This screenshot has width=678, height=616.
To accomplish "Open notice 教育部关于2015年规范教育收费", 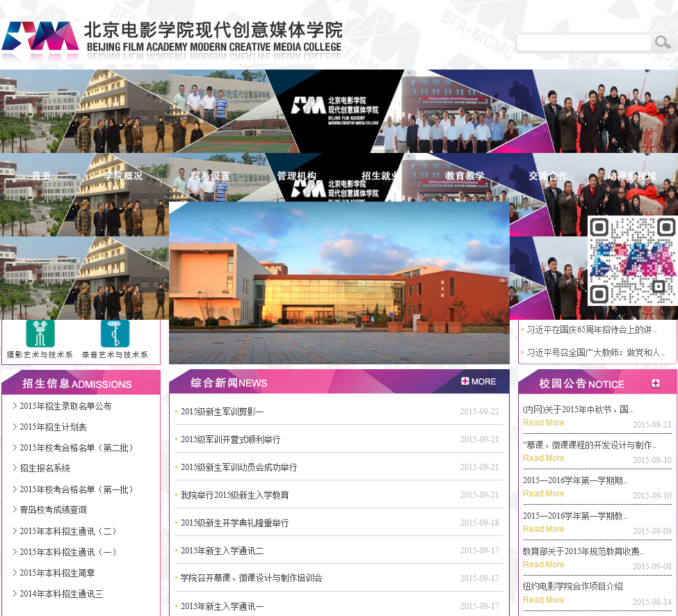I will (583, 551).
